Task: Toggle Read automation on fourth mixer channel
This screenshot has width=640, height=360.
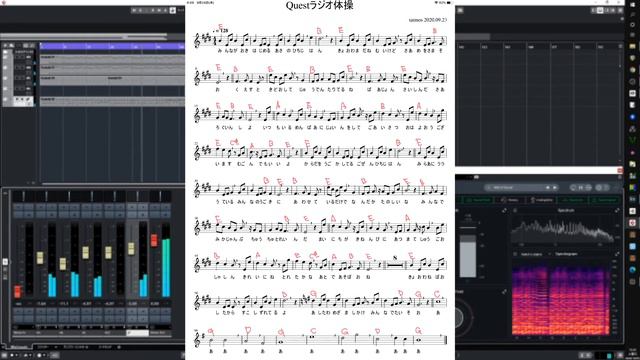Action: [86, 312]
